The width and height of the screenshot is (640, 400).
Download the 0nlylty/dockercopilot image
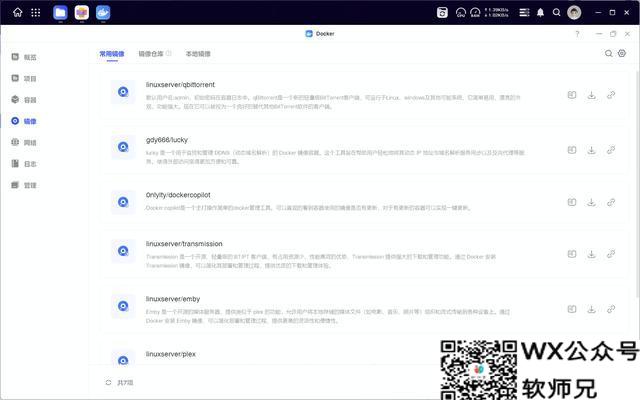pos(591,202)
